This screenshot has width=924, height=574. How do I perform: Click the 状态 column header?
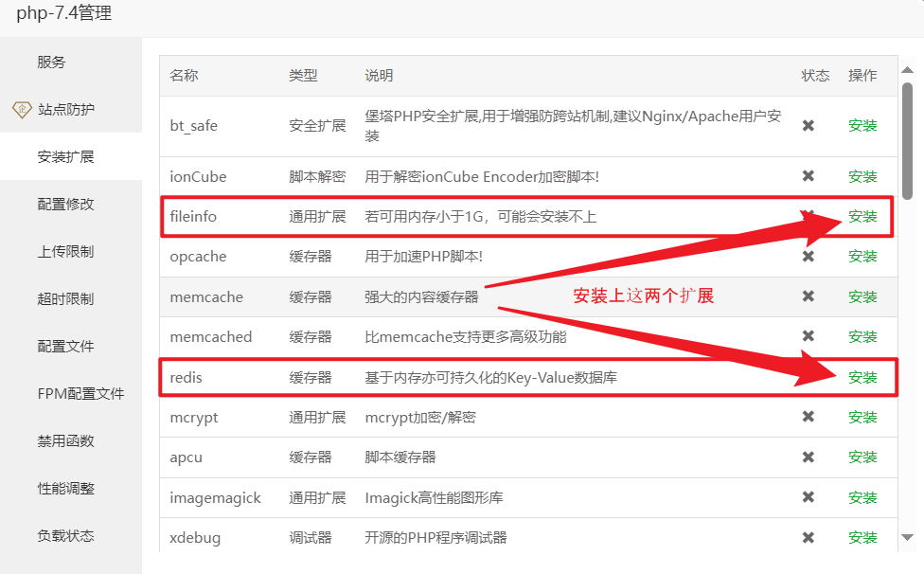(x=815, y=76)
